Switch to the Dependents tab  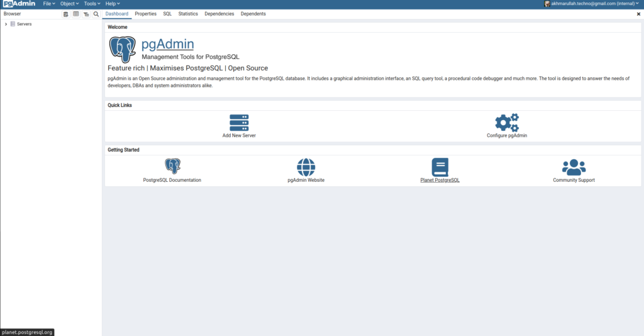coord(253,14)
